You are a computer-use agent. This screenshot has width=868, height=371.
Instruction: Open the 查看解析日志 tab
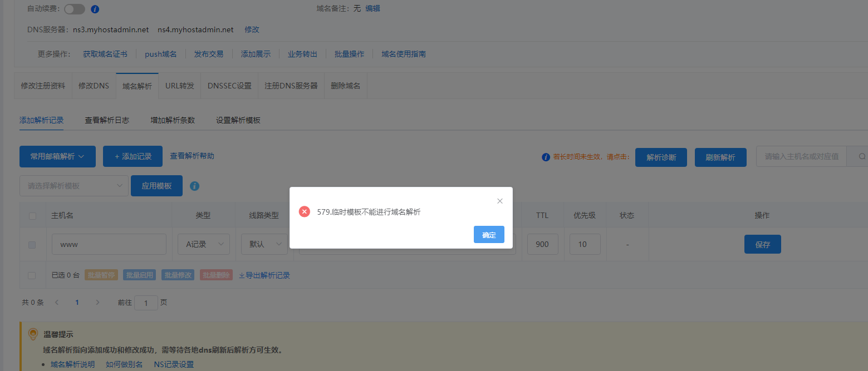(107, 120)
